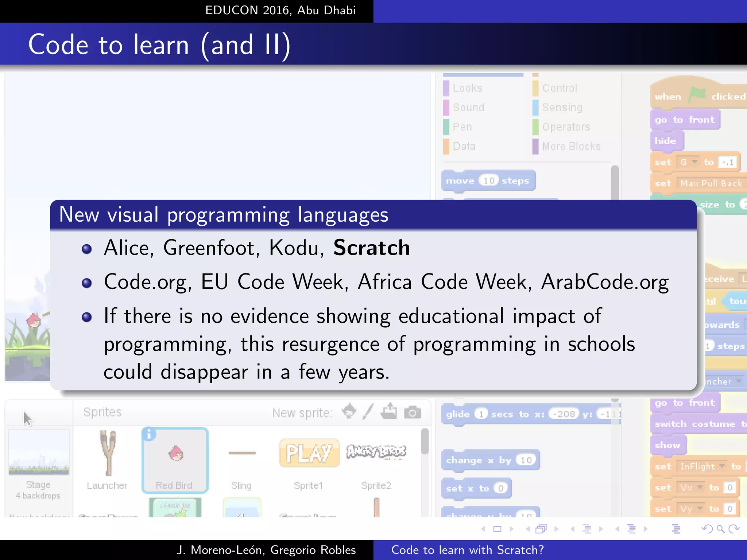Viewport: 747px width, 560px height.
Task: Open variable dropdown on set G block
Action: (x=694, y=162)
